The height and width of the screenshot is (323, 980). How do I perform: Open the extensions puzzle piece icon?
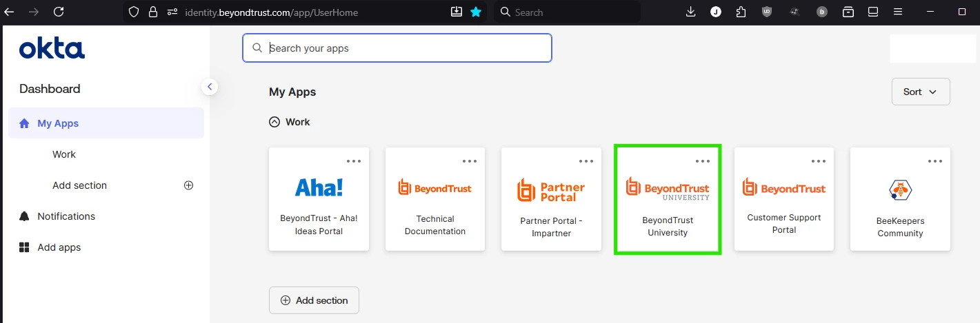[x=741, y=12]
